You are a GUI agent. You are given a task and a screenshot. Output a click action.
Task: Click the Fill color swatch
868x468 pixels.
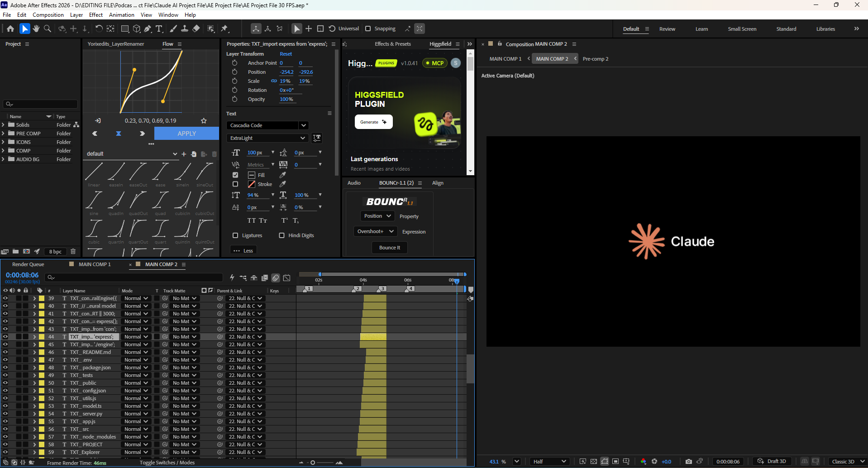[252, 175]
